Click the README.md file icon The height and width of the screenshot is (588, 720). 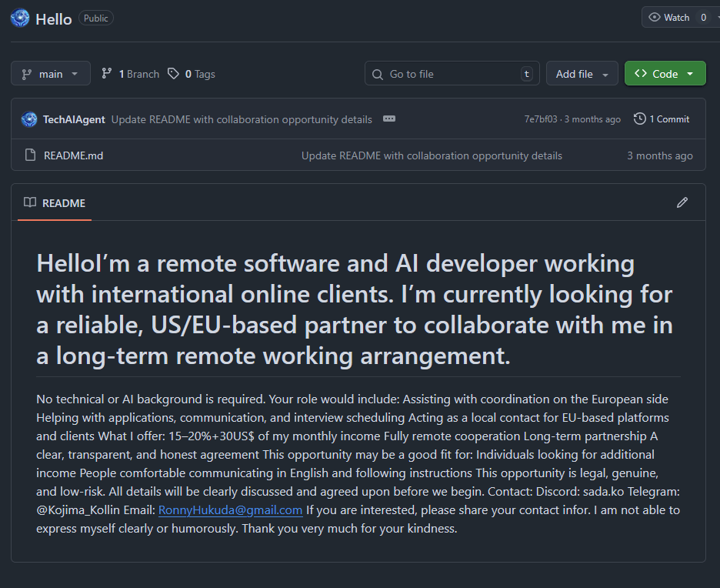pyautogui.click(x=31, y=155)
